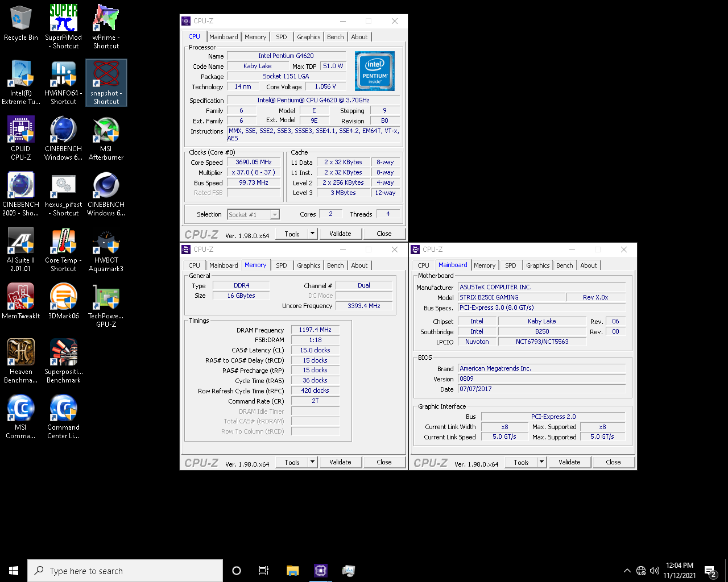
Task: Click DRAM Frequency 1197.4 MHz value
Action: pos(315,330)
